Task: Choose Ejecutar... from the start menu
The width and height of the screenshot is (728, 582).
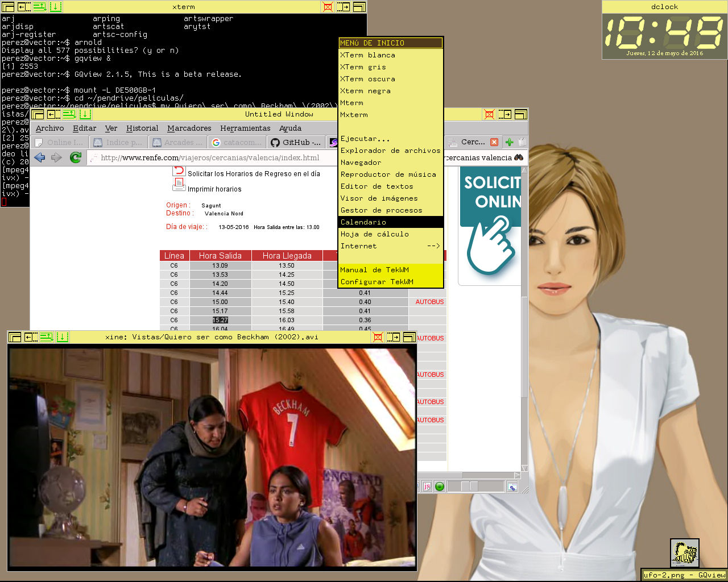Action: 390,139
